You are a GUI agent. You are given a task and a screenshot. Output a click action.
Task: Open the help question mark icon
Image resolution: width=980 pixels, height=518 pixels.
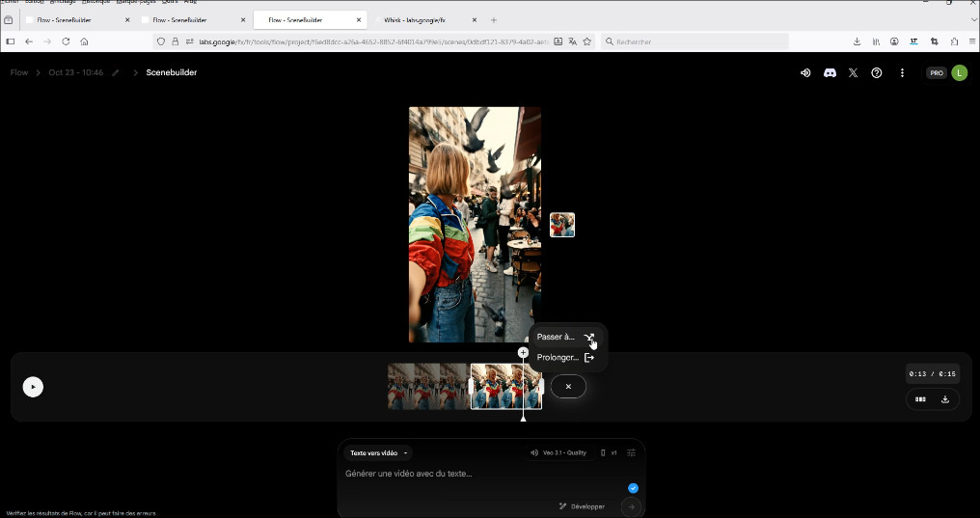click(x=876, y=73)
